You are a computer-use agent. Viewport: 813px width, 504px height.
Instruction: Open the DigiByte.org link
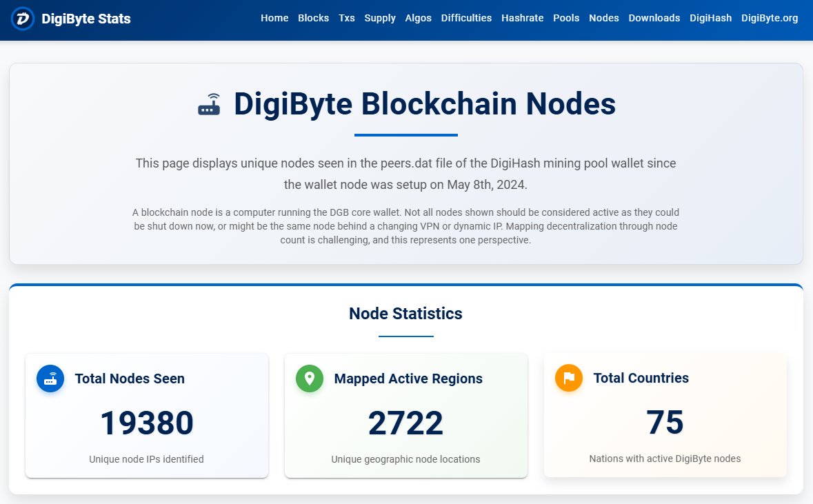tap(770, 18)
